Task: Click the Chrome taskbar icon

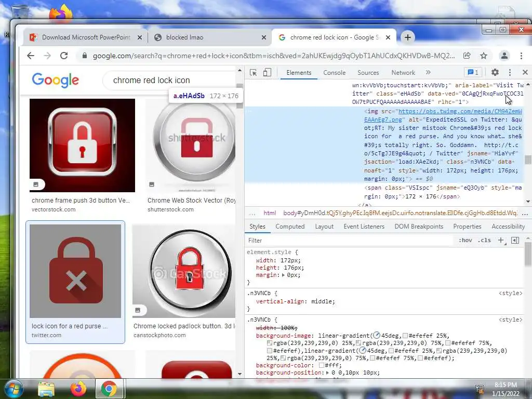Action: (109, 389)
